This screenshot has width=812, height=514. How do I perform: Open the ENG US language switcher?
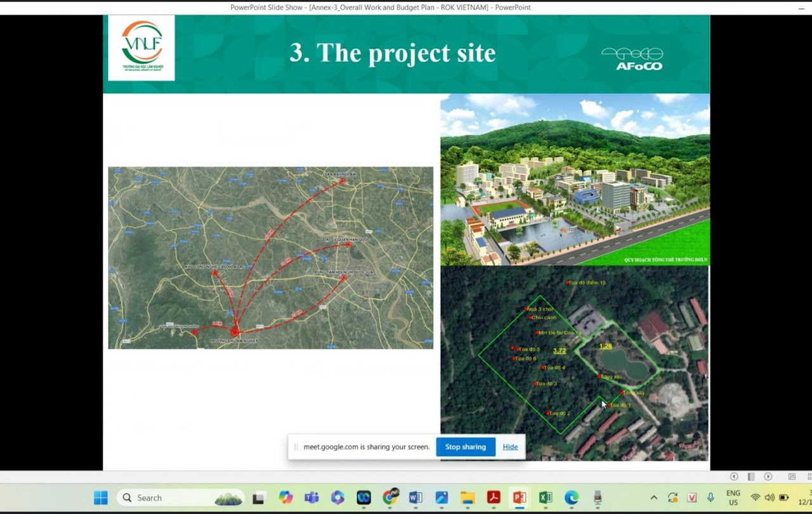pyautogui.click(x=733, y=498)
